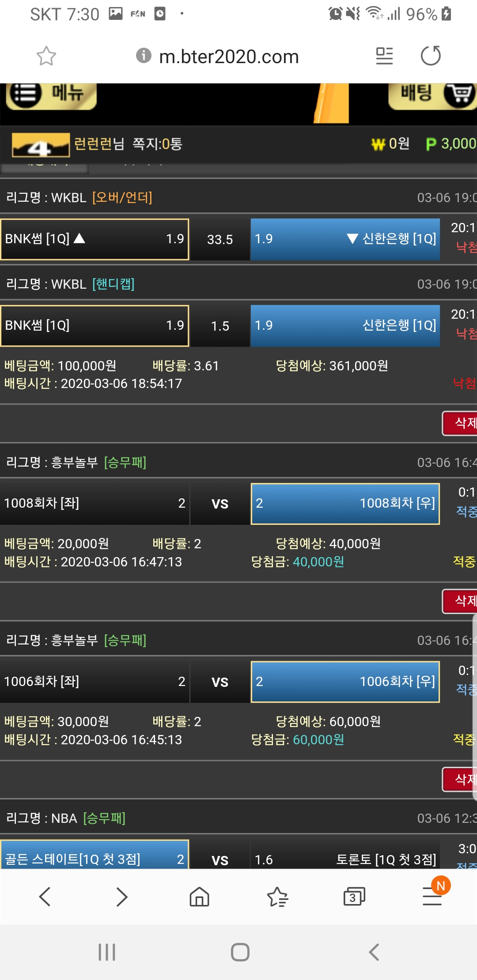Select 1006회차 [좌] bet option

pyautogui.click(x=95, y=682)
